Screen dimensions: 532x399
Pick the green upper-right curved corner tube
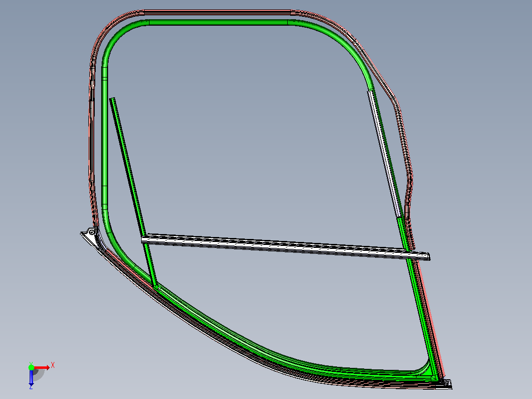[335, 46]
